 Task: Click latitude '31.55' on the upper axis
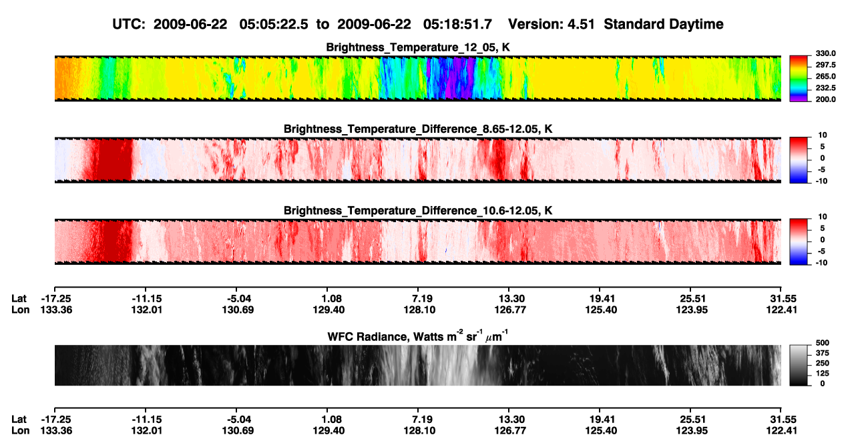tap(783, 299)
